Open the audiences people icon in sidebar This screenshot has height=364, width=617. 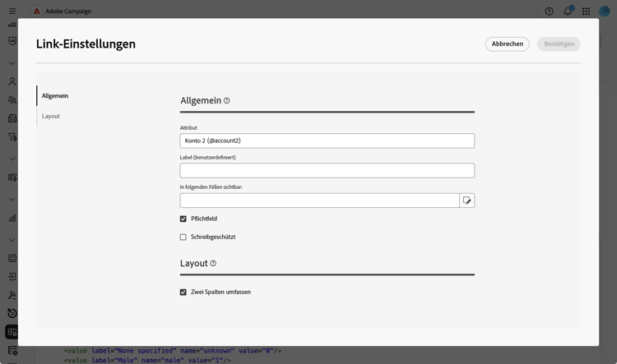click(12, 100)
